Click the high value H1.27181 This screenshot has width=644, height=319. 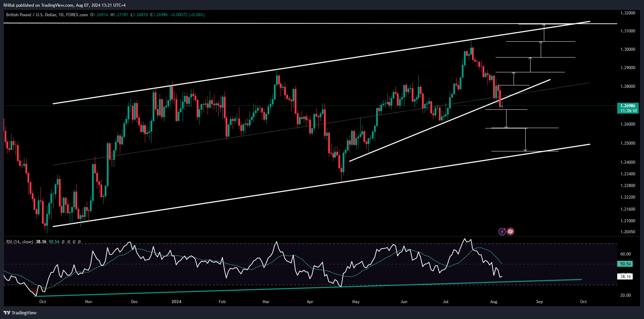pyautogui.click(x=119, y=15)
